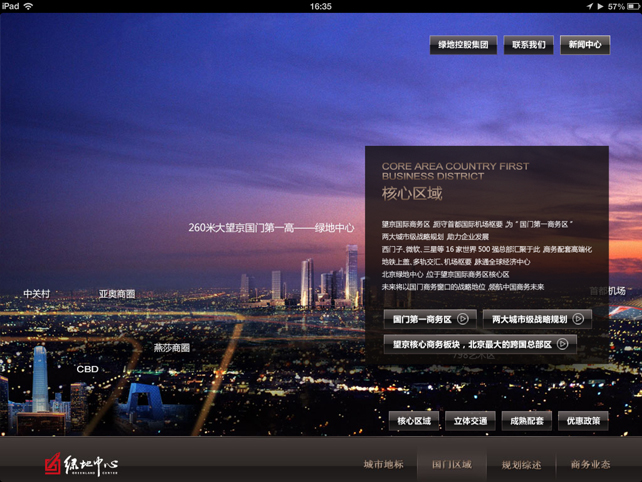Open the 绿地控股集团 page
The image size is (642, 482).
coord(463,45)
